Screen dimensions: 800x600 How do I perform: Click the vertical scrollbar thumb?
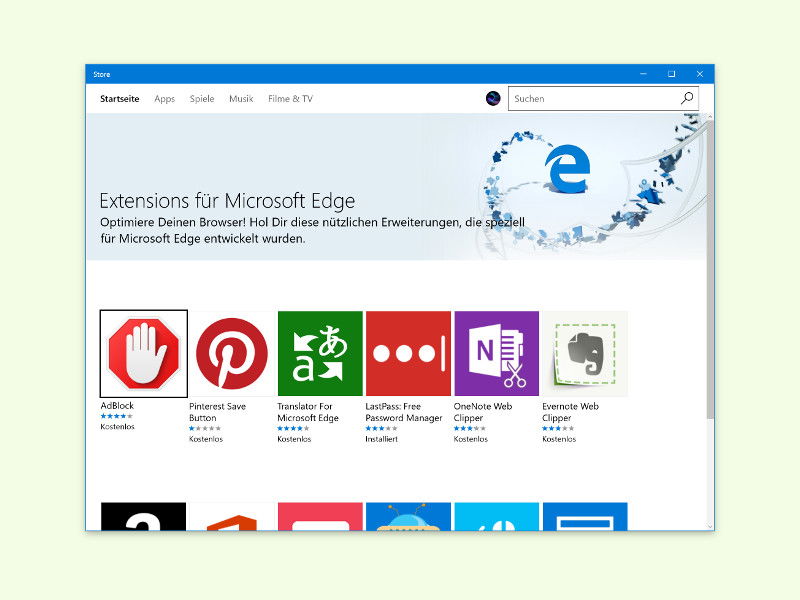[710, 270]
